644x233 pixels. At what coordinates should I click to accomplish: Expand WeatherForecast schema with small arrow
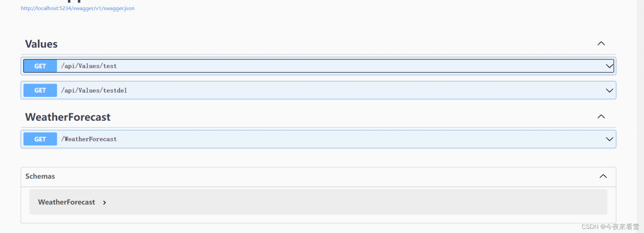(104, 203)
